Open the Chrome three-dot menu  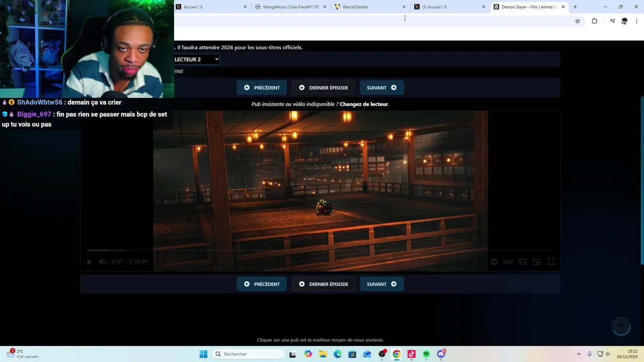636,21
